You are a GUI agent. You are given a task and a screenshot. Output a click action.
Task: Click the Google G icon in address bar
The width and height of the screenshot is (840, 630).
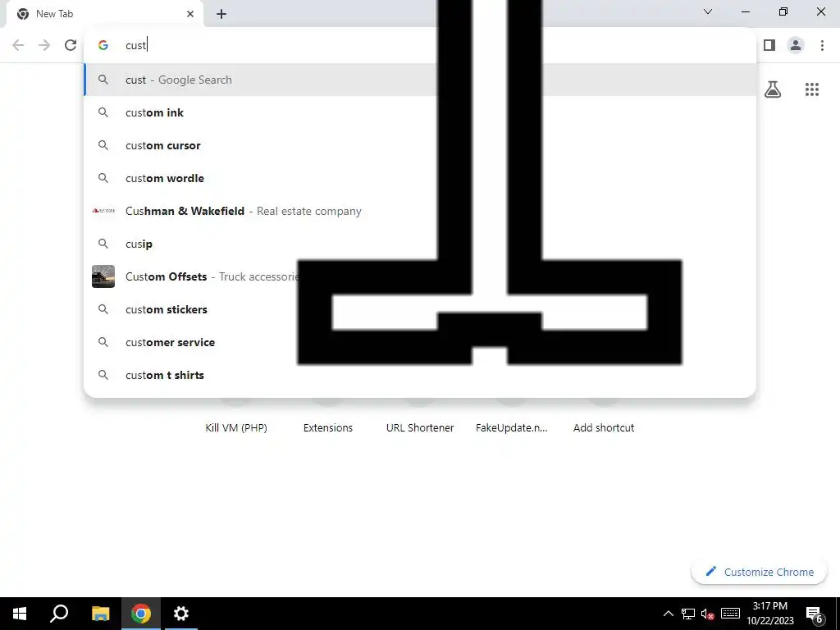pyautogui.click(x=103, y=45)
